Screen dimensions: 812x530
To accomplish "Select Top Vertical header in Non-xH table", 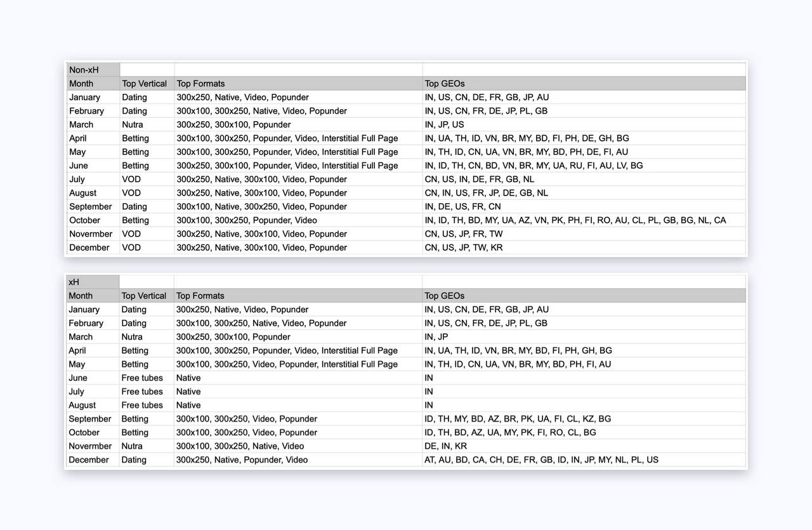I will [x=145, y=84].
